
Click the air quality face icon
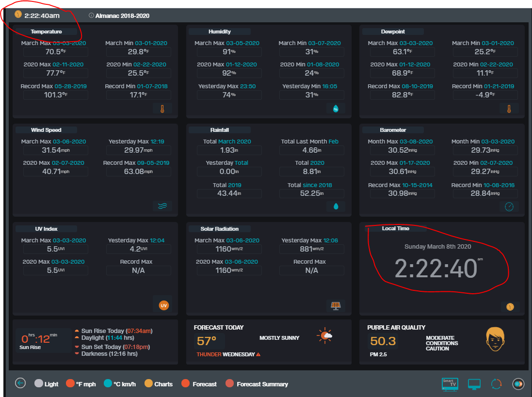click(x=495, y=339)
